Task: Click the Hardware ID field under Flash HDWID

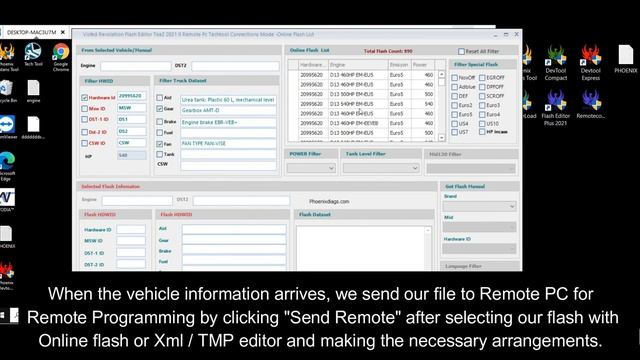Action: (x=131, y=230)
